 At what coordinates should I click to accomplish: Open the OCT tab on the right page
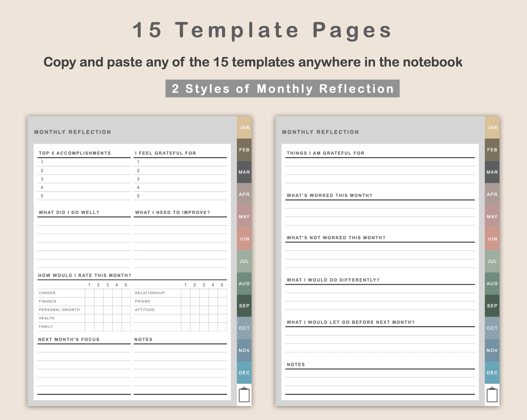[492, 328]
